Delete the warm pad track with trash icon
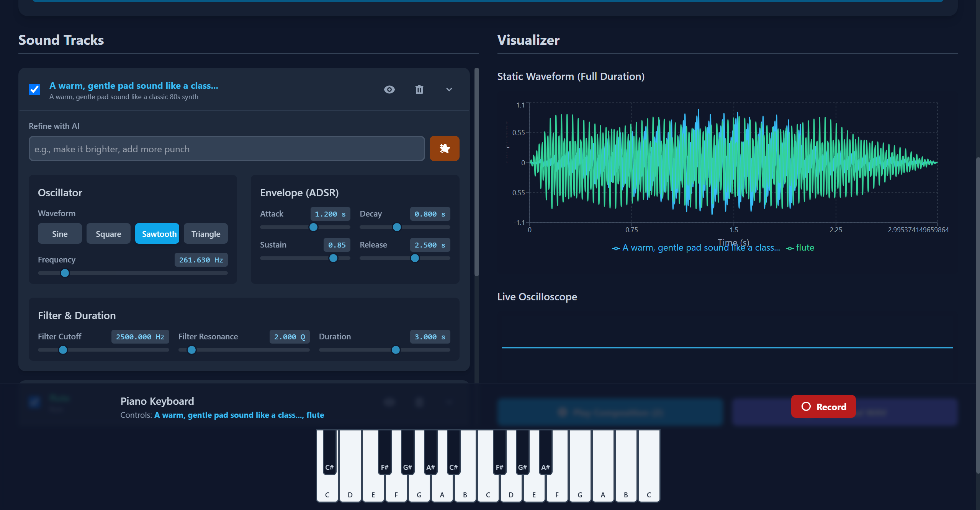Image resolution: width=980 pixels, height=510 pixels. point(419,90)
